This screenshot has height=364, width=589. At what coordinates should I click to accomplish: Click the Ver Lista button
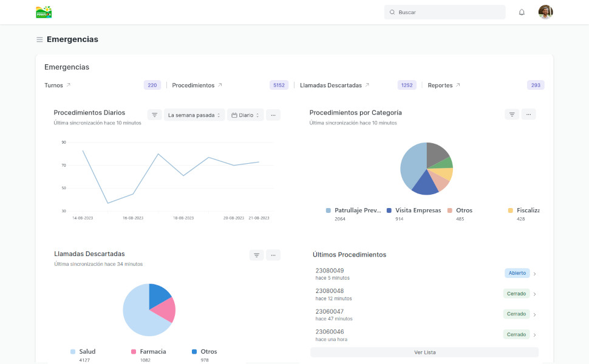(424, 352)
